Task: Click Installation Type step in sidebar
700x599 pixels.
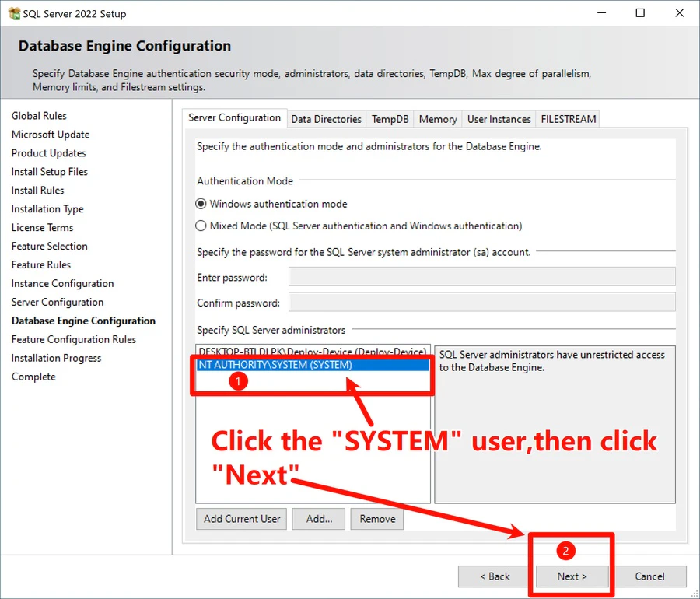Action: point(47,209)
